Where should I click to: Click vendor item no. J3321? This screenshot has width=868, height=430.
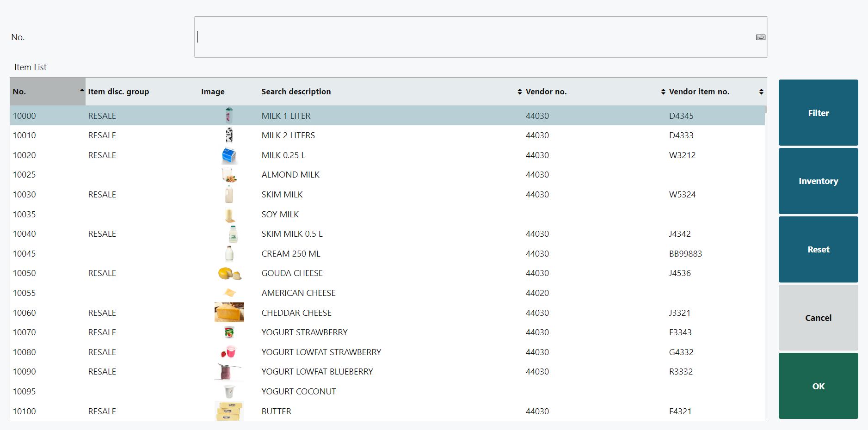coord(680,313)
